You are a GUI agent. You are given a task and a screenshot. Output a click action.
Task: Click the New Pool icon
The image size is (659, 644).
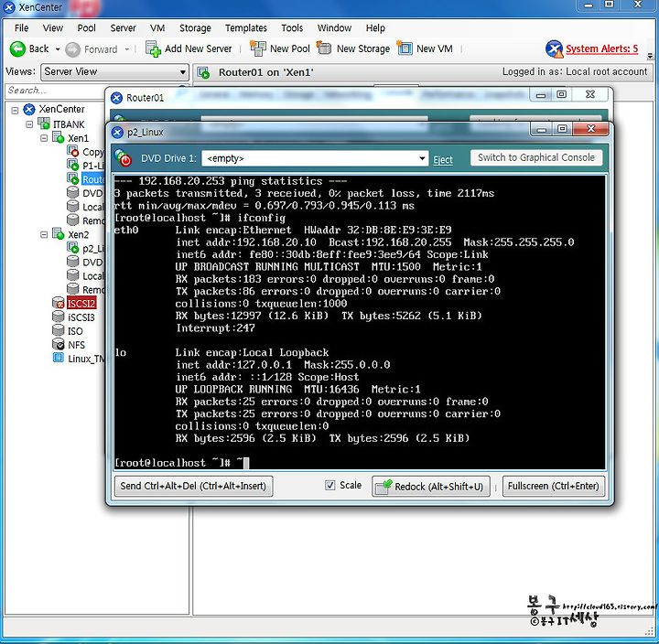(x=257, y=48)
